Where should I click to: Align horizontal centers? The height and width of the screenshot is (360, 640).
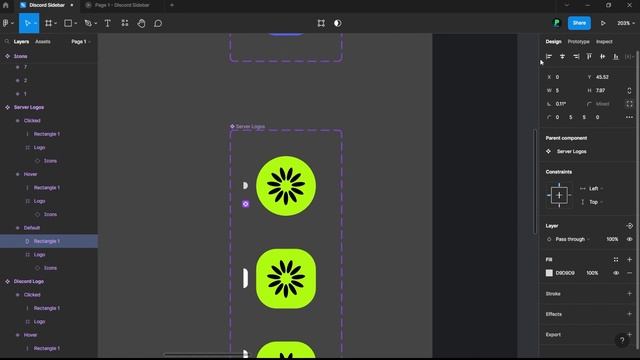pyautogui.click(x=562, y=57)
